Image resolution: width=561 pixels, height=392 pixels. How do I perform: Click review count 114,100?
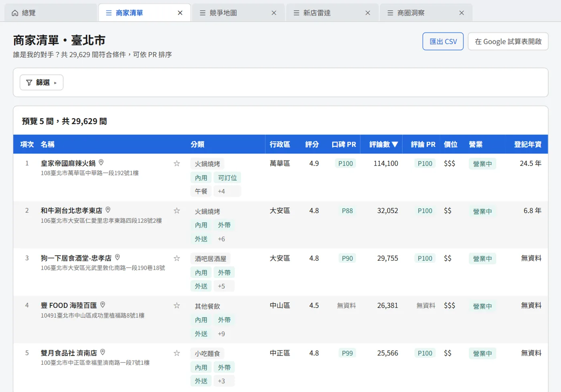click(x=386, y=163)
